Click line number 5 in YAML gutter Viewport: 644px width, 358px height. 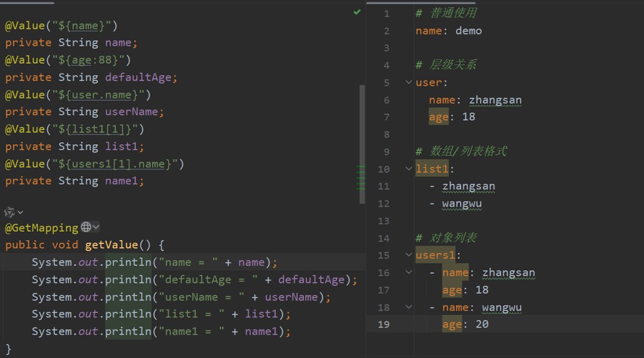pyautogui.click(x=386, y=83)
